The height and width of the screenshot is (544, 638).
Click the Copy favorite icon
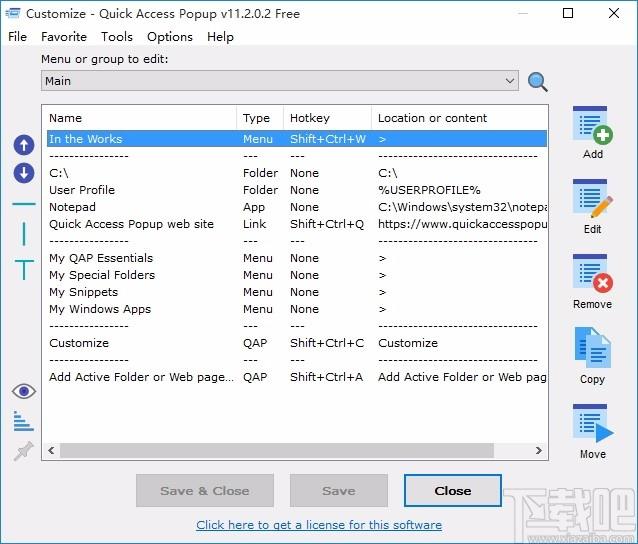point(592,349)
